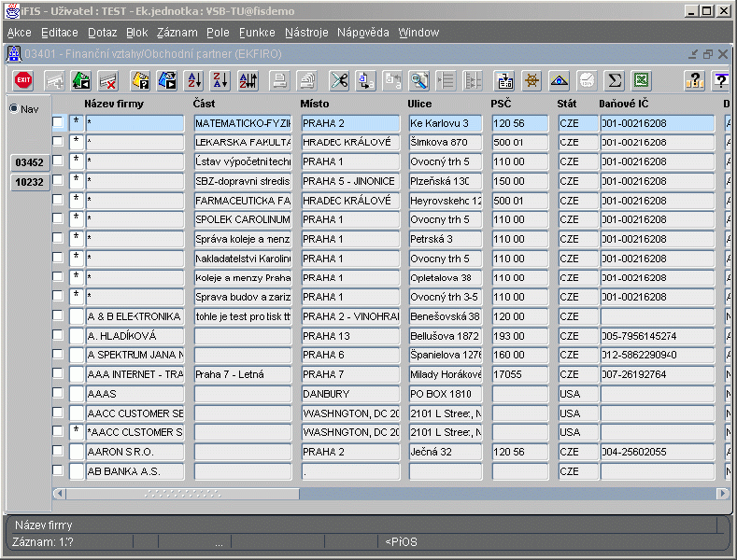Open the Akce menu

pos(20,33)
